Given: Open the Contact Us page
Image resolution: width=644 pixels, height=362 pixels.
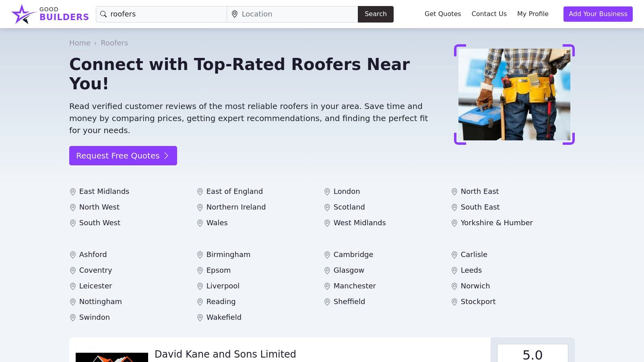Looking at the screenshot, I should (489, 14).
